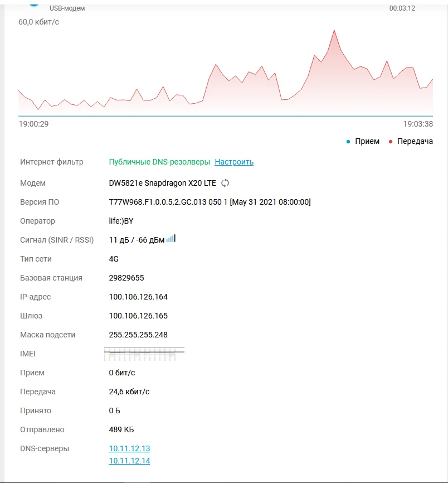448x483 pixels.
Task: Click the firmware version T77W968 text
Action: (210, 202)
